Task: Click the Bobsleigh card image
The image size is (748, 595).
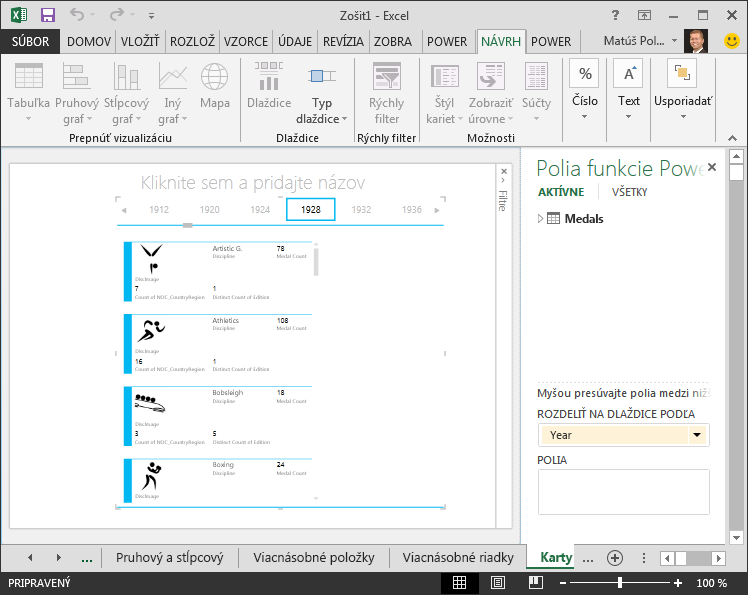Action: [x=150, y=403]
